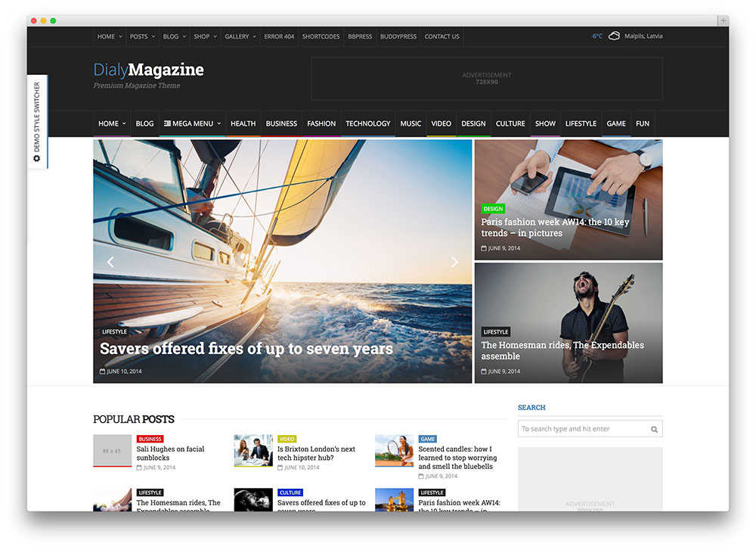Click the blue Culture tag in Popular Posts
Viewport: 756px width, 550px height.
(290, 493)
